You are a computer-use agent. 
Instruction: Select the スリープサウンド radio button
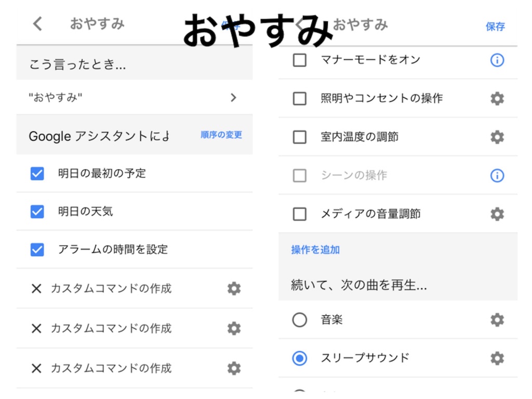pos(299,358)
